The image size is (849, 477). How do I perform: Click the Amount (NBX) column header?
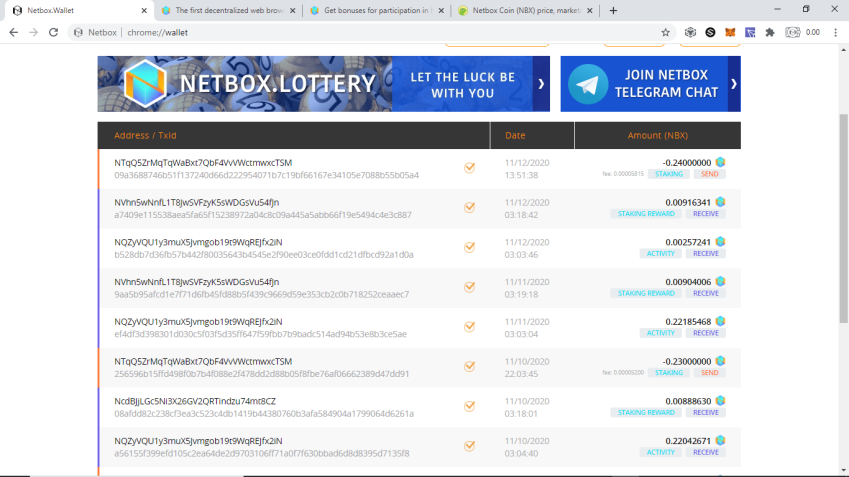point(657,135)
